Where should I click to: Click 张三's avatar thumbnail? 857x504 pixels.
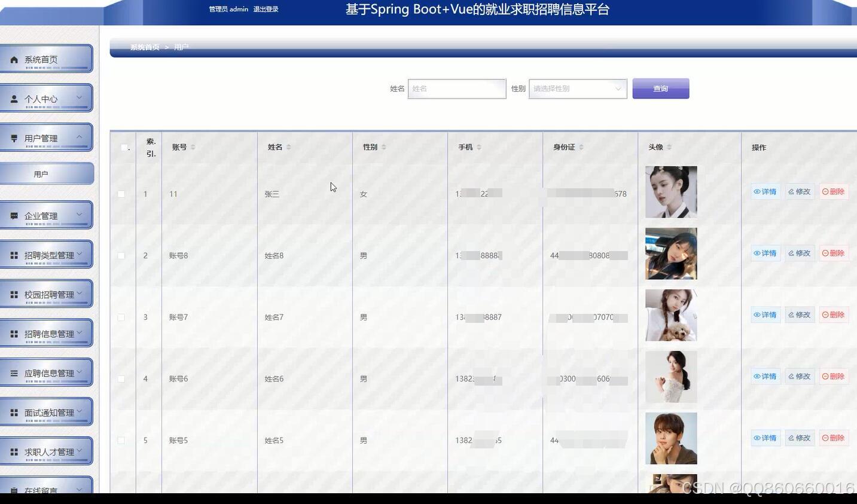click(671, 192)
